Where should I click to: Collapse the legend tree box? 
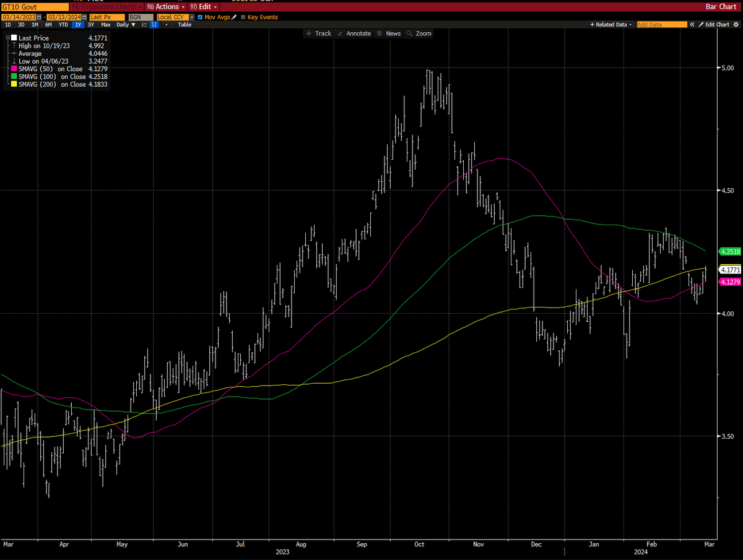(x=8, y=38)
